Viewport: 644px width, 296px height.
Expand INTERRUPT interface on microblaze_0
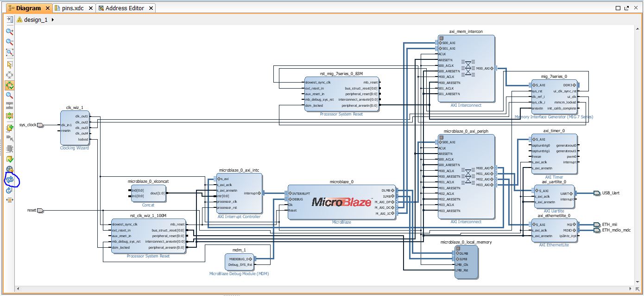(x=290, y=193)
